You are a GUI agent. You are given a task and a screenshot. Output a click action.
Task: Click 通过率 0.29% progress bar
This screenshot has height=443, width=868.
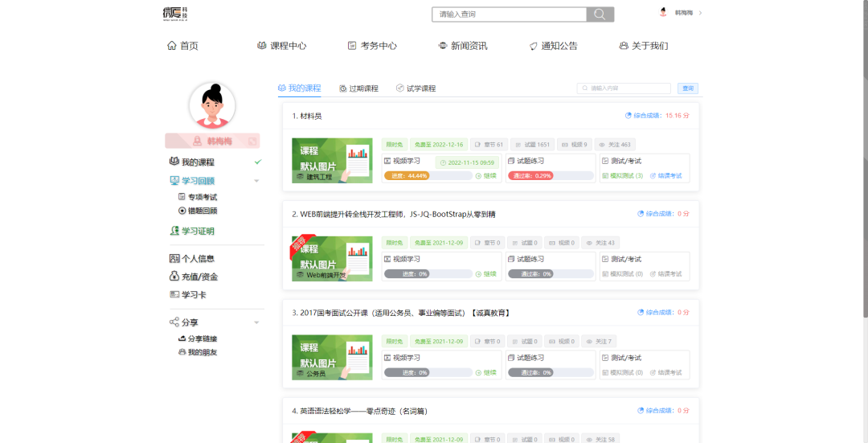coord(551,176)
